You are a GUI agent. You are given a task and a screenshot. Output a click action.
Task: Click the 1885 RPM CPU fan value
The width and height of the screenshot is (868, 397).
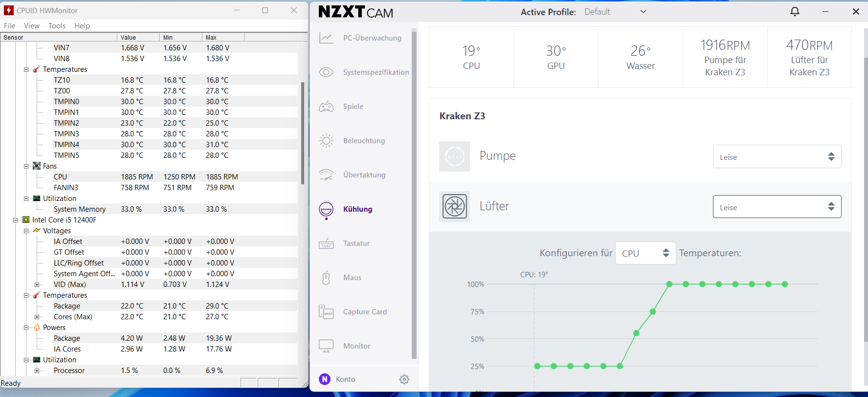pos(137,177)
